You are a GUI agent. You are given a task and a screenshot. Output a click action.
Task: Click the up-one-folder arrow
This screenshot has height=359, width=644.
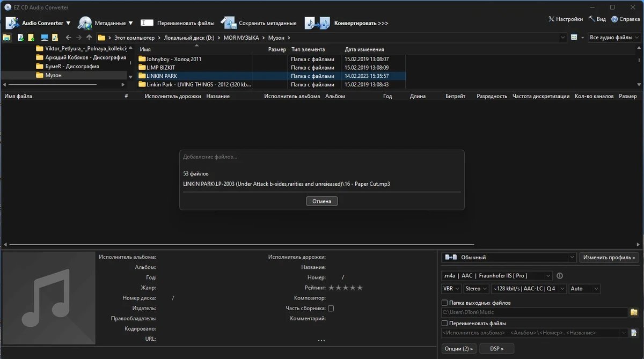pyautogui.click(x=89, y=38)
